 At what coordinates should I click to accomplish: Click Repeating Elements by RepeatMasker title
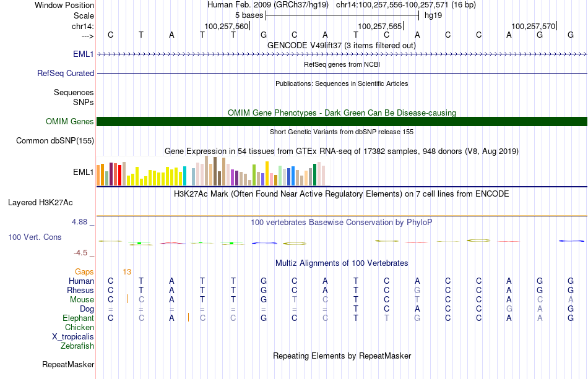point(342,356)
